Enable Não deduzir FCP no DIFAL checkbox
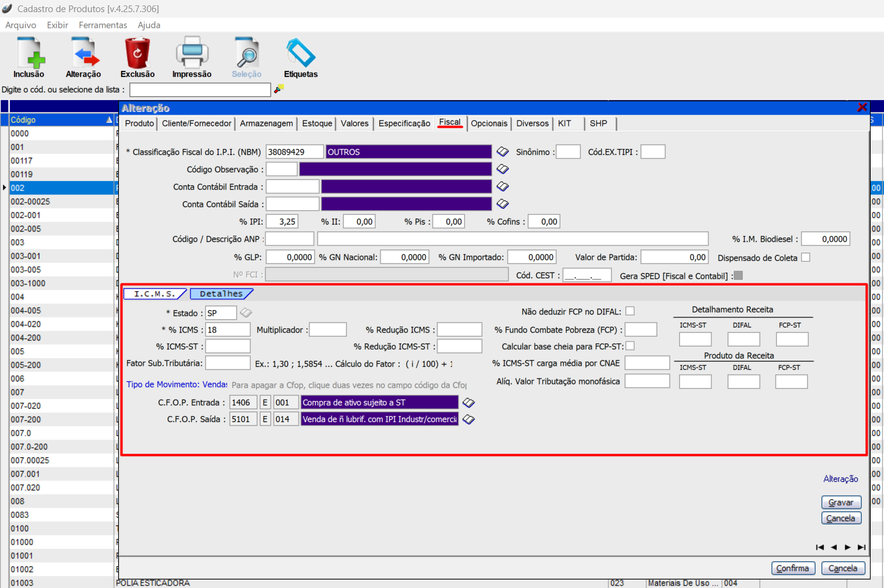The image size is (884, 588). tap(630, 311)
